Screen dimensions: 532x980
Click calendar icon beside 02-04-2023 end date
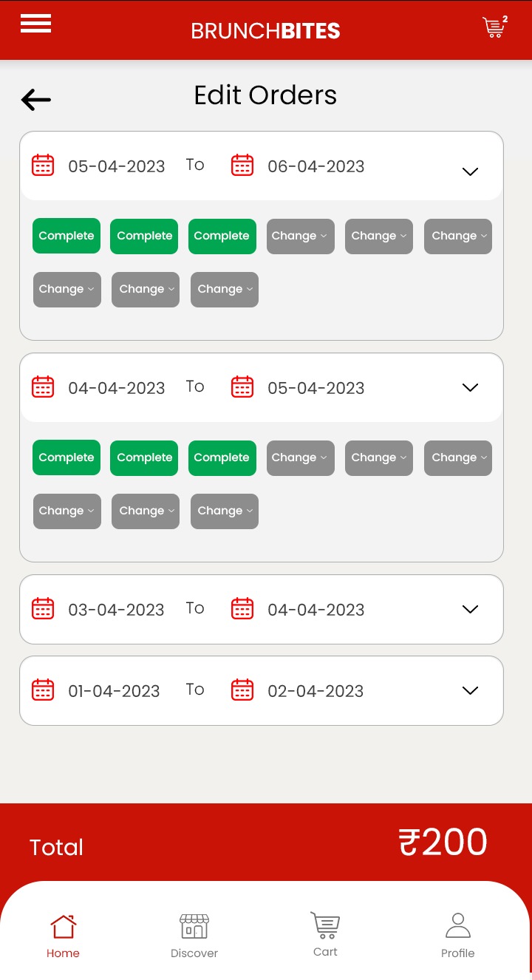tap(242, 690)
